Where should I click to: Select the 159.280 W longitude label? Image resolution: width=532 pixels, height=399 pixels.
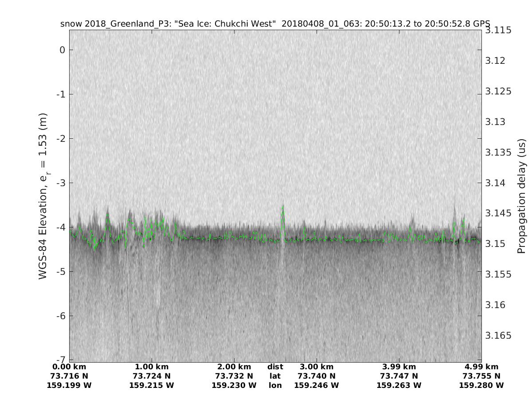[x=481, y=386]
